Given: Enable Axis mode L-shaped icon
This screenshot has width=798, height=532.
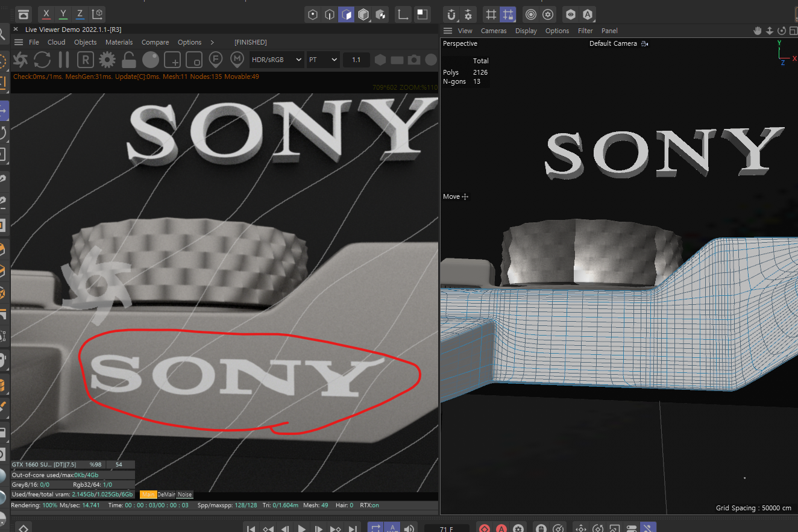Looking at the screenshot, I should pyautogui.click(x=403, y=14).
